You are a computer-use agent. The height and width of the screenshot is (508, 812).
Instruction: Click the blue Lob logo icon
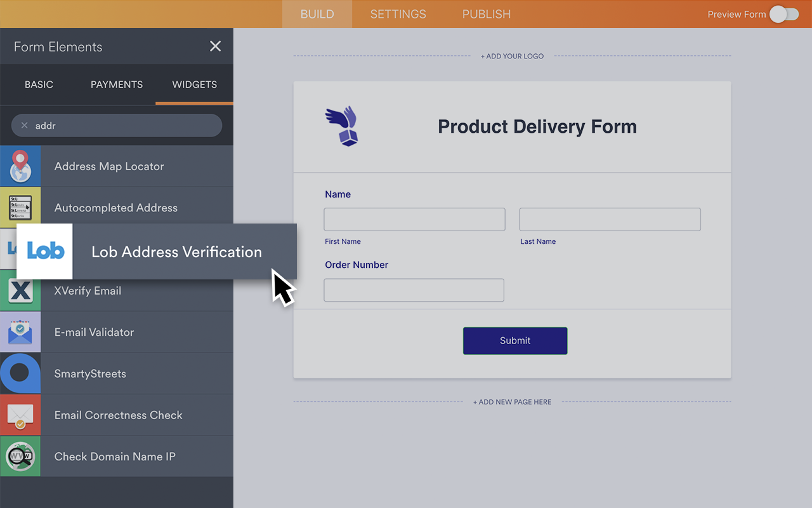(44, 251)
